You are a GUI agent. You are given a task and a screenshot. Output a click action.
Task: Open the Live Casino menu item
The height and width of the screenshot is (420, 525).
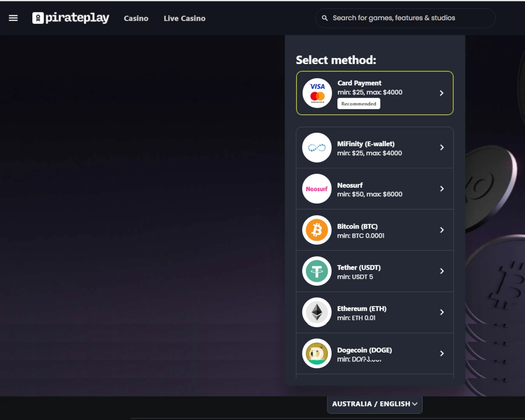[184, 18]
